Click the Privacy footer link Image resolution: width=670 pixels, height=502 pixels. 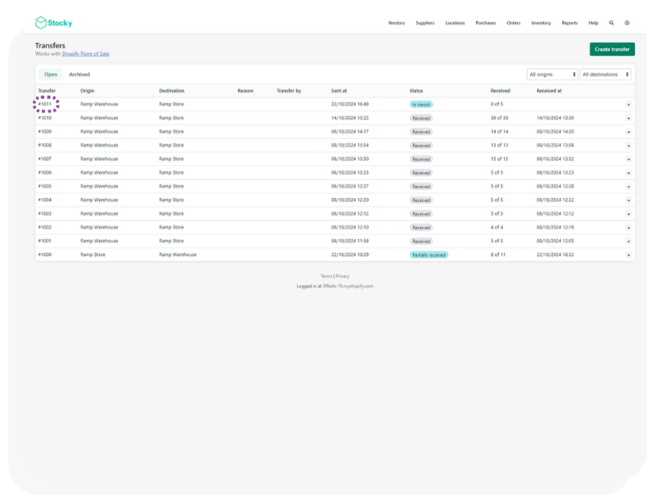point(342,276)
